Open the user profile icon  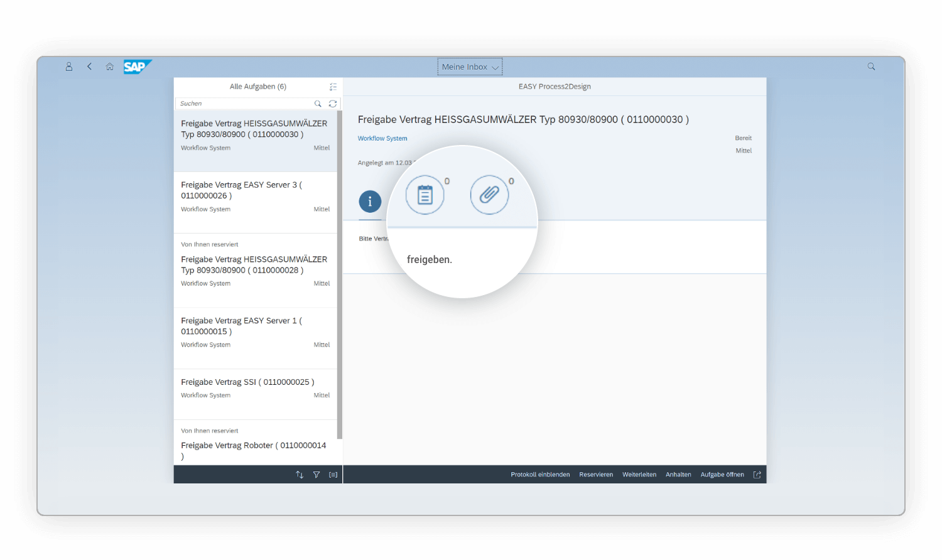69,67
